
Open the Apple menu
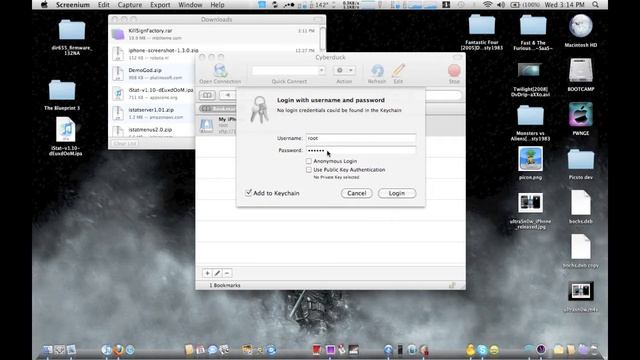click(x=44, y=5)
